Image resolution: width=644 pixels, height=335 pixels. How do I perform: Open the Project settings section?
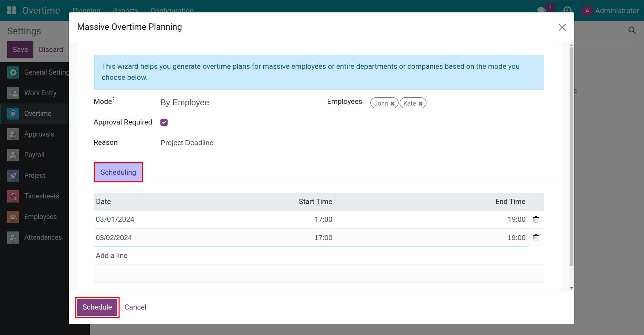coord(34,175)
